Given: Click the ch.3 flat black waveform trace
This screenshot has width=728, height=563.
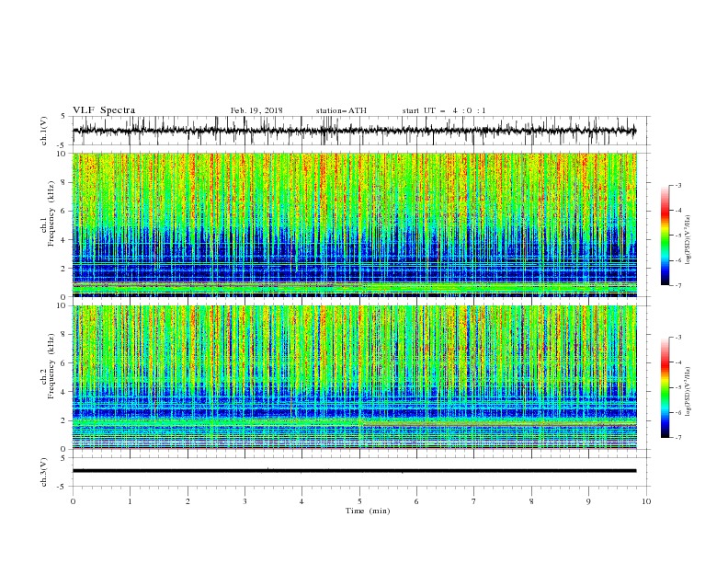Looking at the screenshot, I should (354, 471).
